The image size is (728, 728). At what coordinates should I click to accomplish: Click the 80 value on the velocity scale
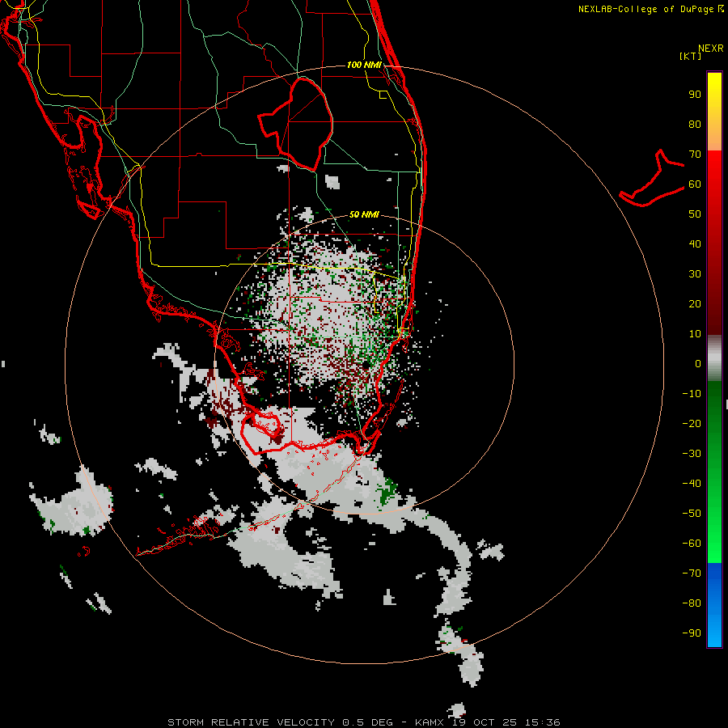click(x=695, y=125)
